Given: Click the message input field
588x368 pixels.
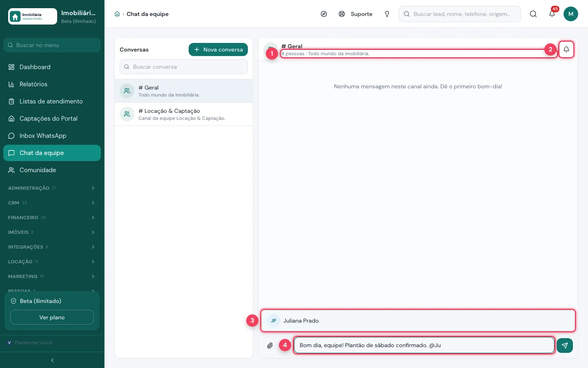Looking at the screenshot, I should pyautogui.click(x=424, y=346).
